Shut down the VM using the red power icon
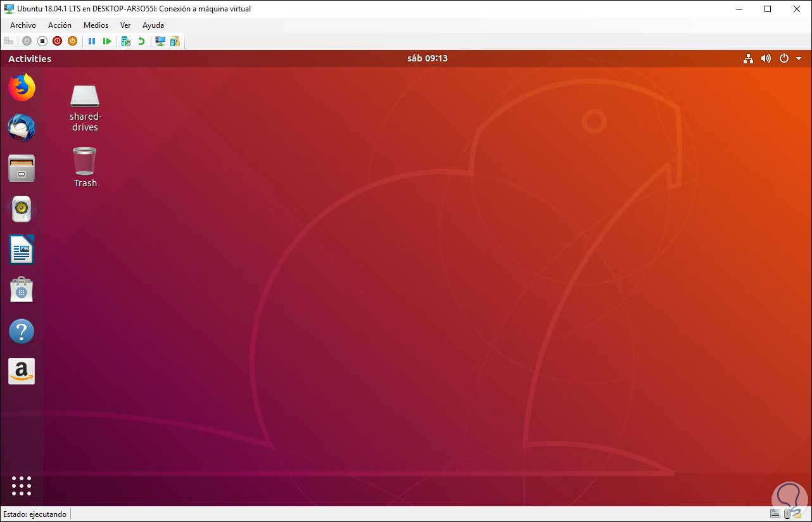The width and height of the screenshot is (812, 522). 57,41
